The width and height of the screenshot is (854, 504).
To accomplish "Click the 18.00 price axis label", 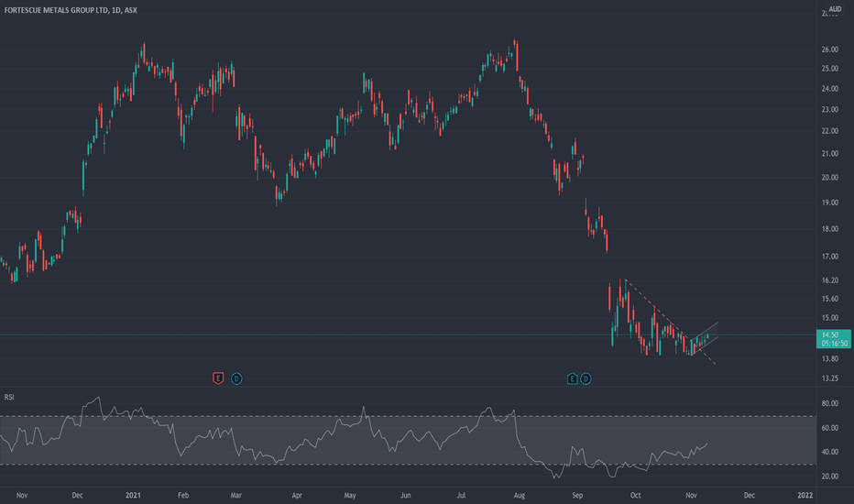I will (830, 229).
